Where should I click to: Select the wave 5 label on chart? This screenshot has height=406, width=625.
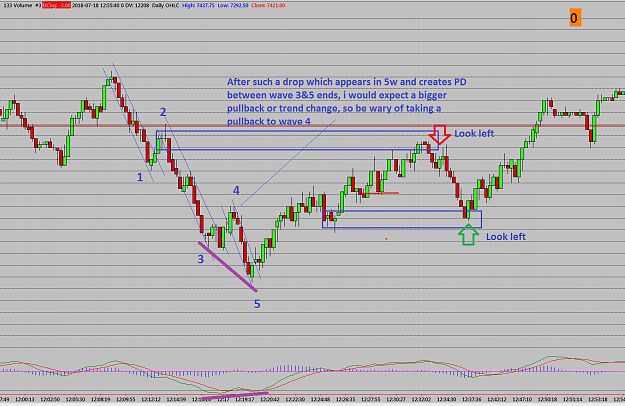pos(257,304)
